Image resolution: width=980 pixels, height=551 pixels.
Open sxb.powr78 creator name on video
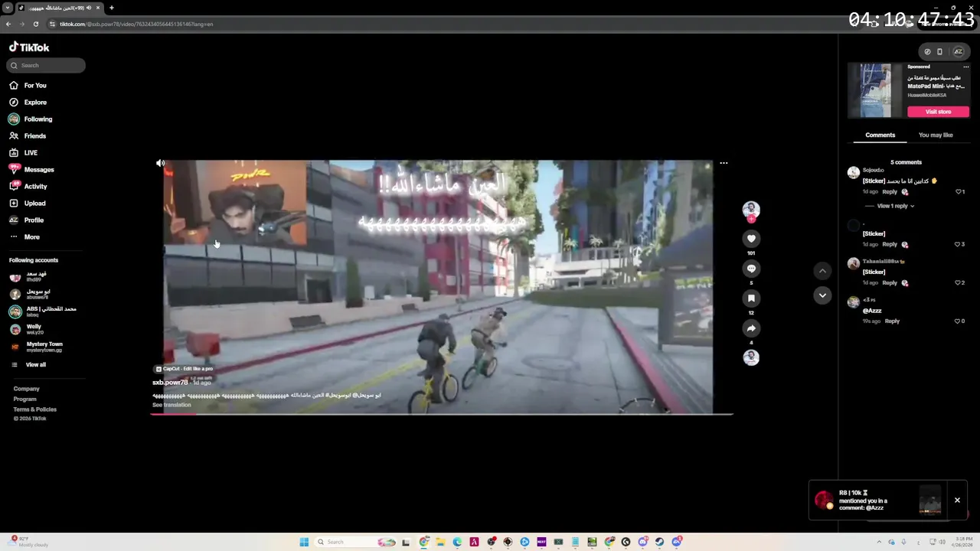click(170, 382)
